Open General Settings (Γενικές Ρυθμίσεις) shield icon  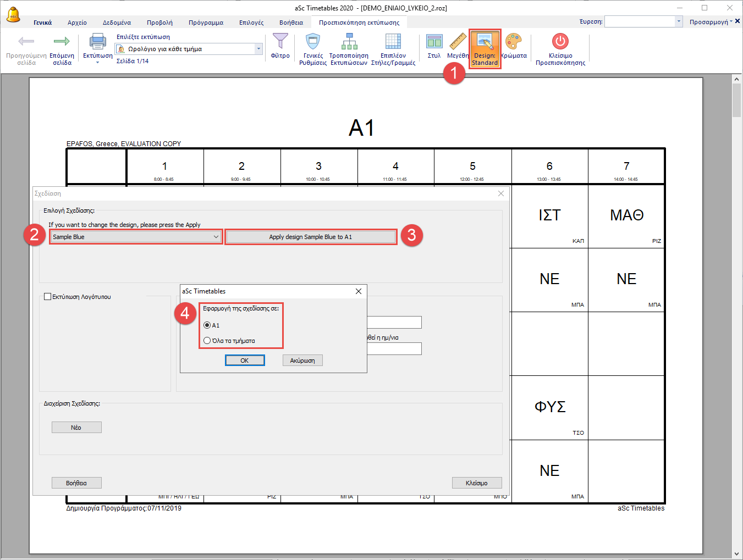point(313,42)
